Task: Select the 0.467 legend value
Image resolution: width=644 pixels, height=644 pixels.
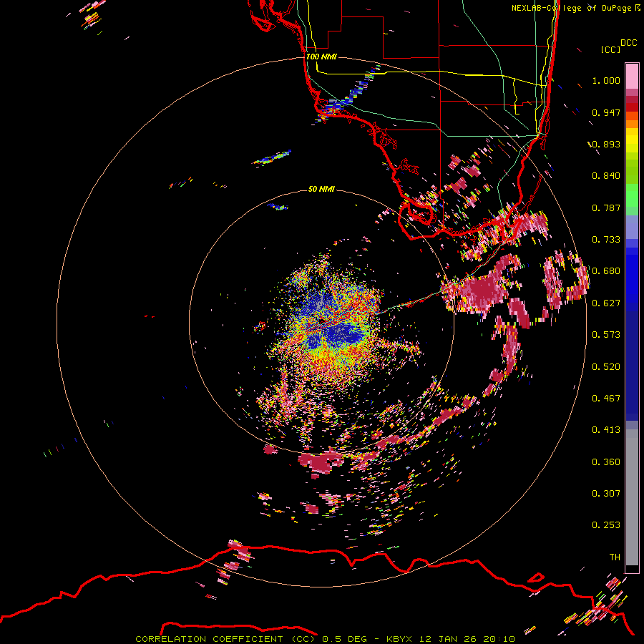Action: tap(606, 399)
